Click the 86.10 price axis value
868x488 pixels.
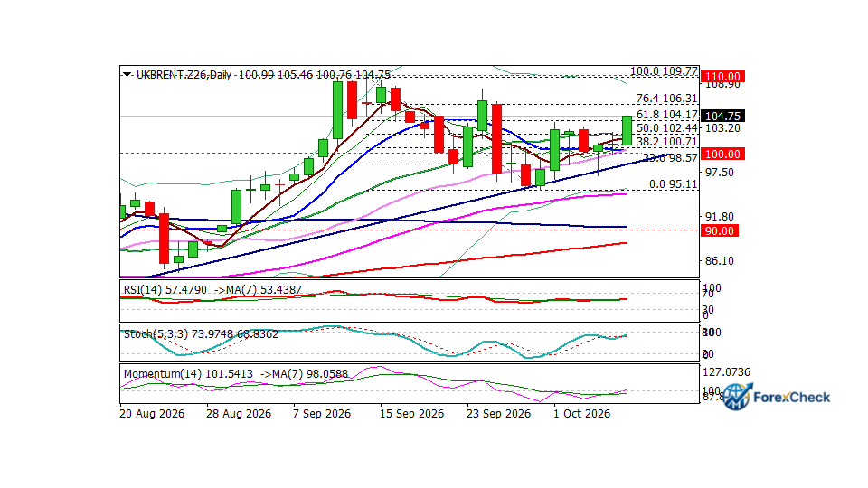719,260
